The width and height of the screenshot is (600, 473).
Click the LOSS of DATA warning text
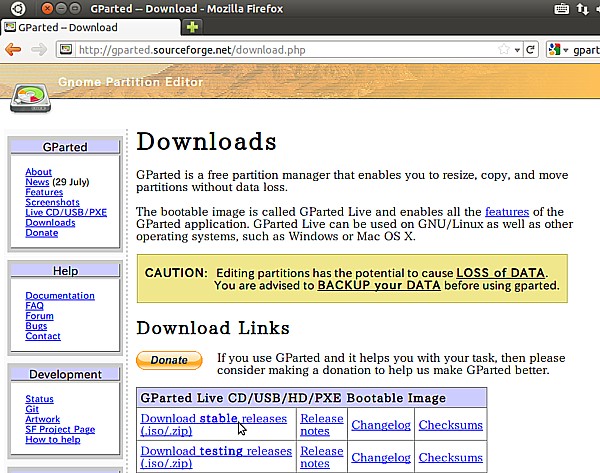pos(501,272)
